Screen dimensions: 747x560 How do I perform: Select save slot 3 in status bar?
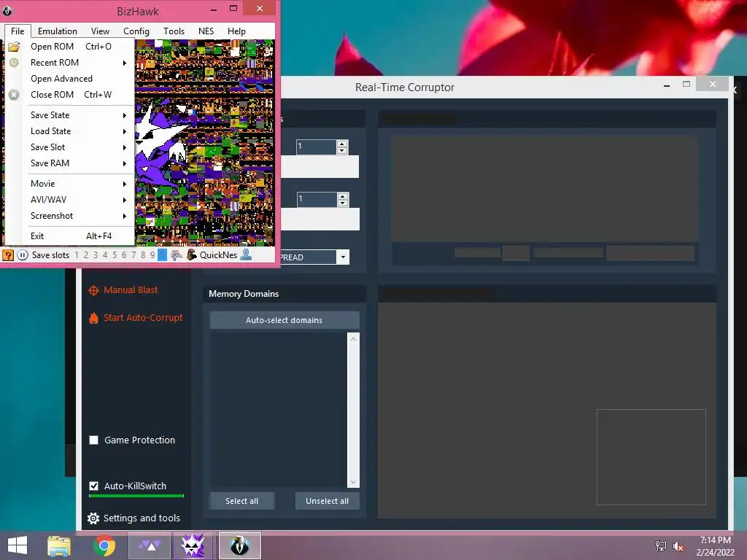96,255
